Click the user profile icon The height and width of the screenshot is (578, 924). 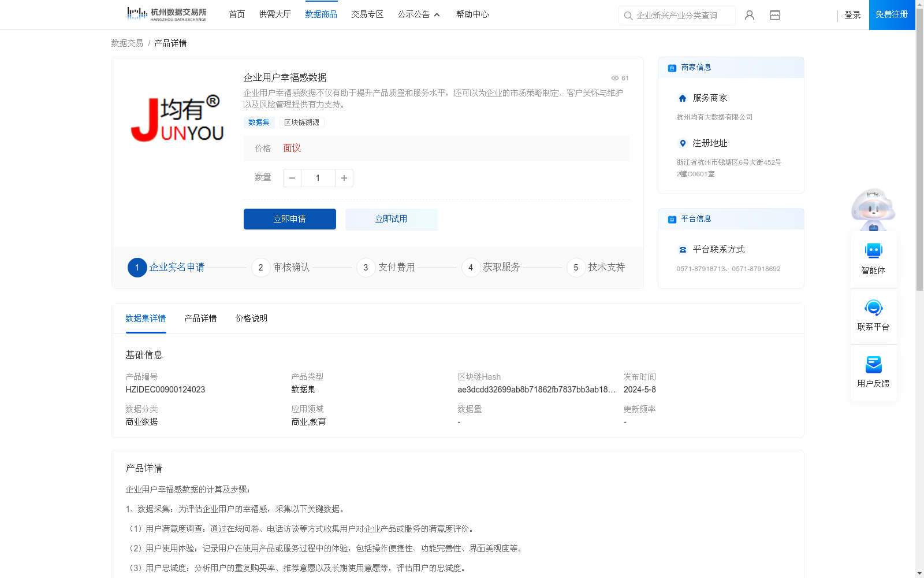point(750,15)
